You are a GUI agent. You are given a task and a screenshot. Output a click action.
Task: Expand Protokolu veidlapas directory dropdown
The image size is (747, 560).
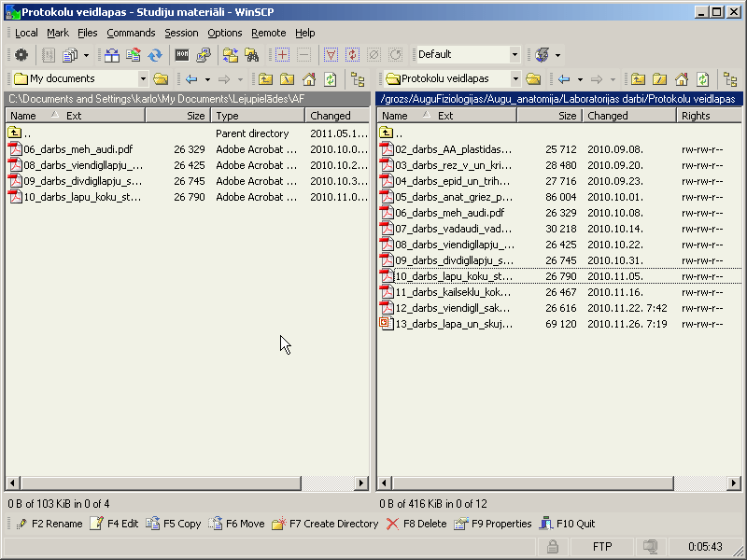(x=515, y=79)
